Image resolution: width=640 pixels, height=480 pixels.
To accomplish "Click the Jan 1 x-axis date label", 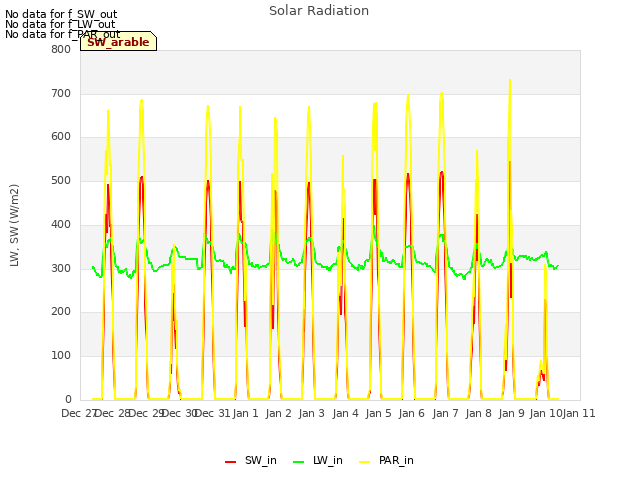I will point(246,413).
